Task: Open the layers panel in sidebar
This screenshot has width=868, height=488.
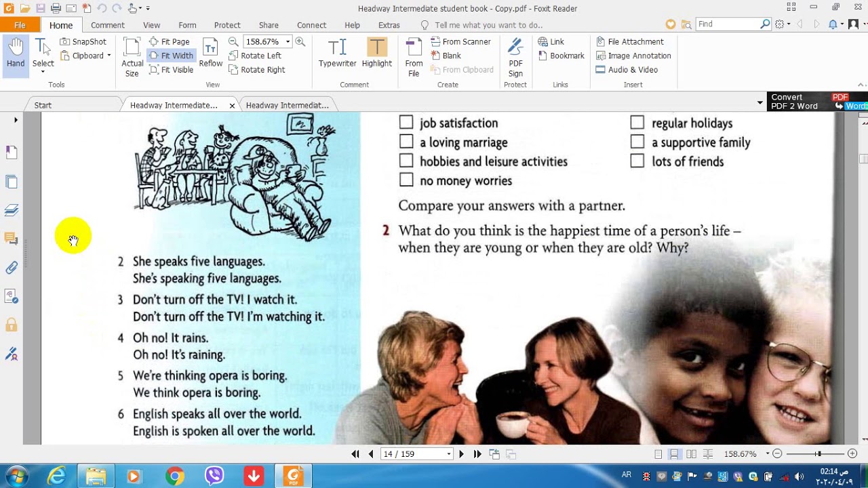Action: point(12,210)
